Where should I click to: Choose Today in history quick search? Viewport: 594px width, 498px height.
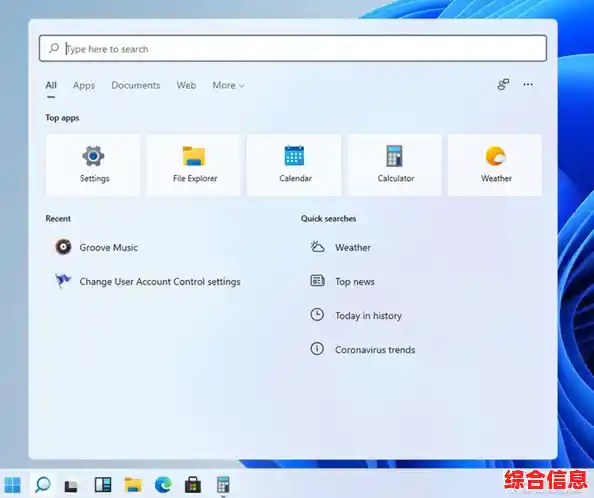click(356, 315)
